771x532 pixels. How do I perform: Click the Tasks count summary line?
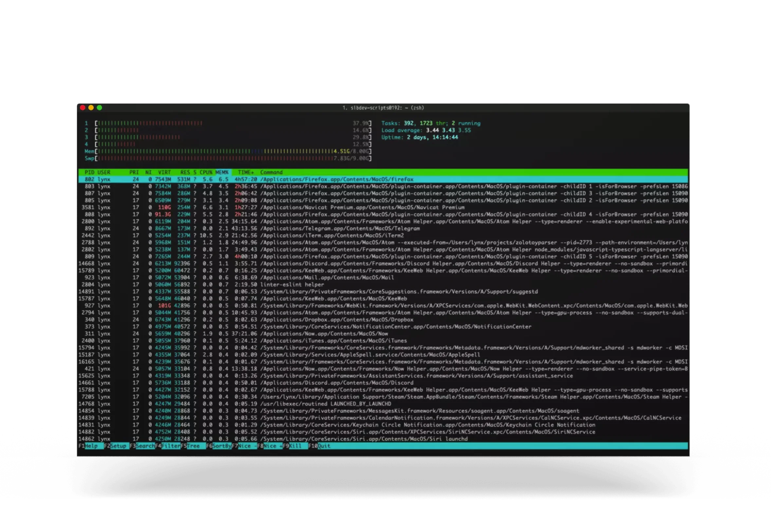point(431,123)
